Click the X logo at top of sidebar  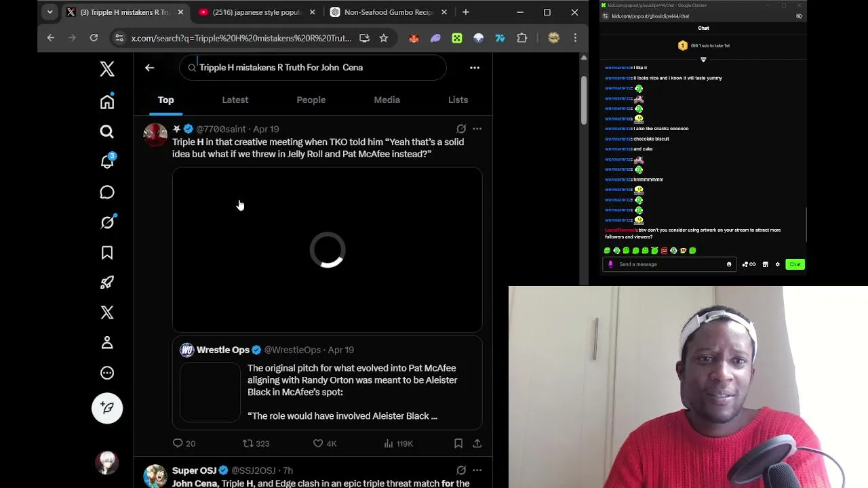(x=107, y=68)
